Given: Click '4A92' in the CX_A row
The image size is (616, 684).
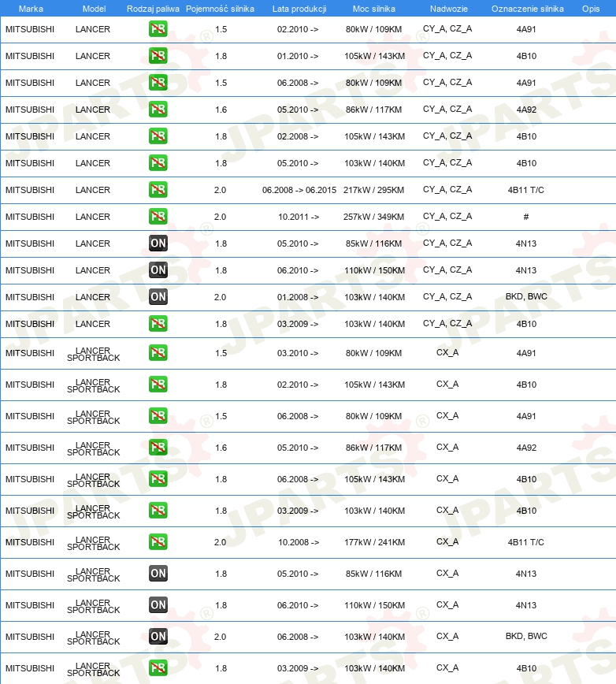Looking at the screenshot, I should click(x=526, y=448).
